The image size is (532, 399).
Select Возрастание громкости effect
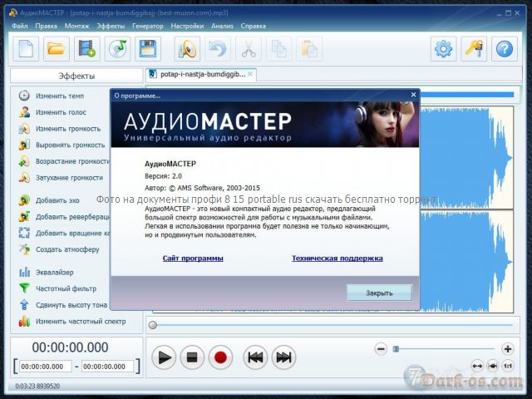64,161
